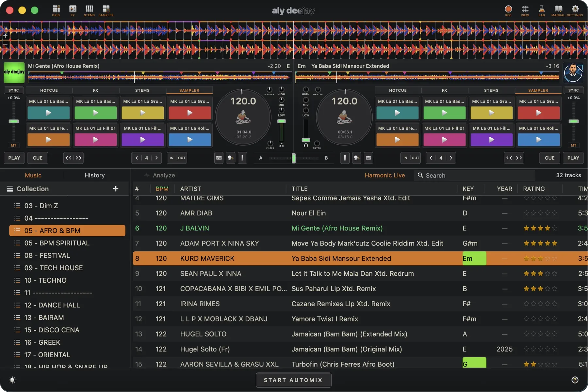
Task: Open the SETTINGS gear icon
Action: [x=575, y=10]
